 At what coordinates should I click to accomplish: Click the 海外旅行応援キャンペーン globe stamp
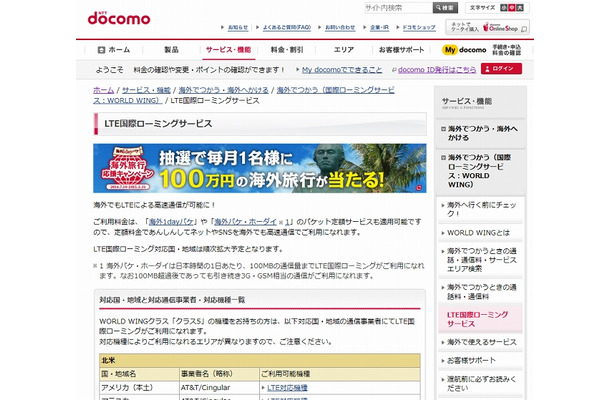pyautogui.click(x=127, y=168)
